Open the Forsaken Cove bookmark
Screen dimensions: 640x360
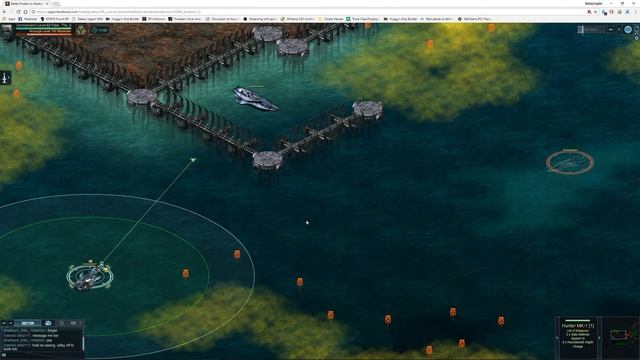185,19
